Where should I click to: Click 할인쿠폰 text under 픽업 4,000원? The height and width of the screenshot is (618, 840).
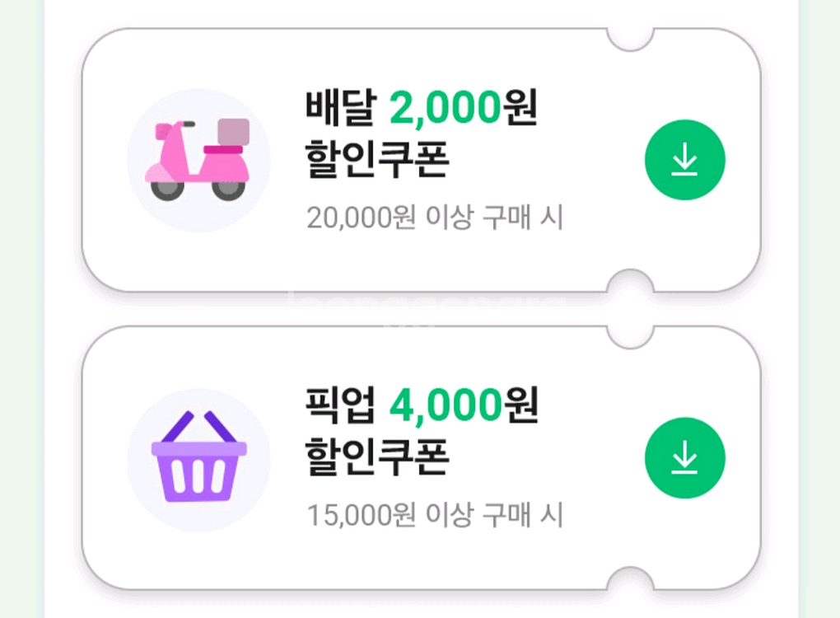tap(376, 457)
